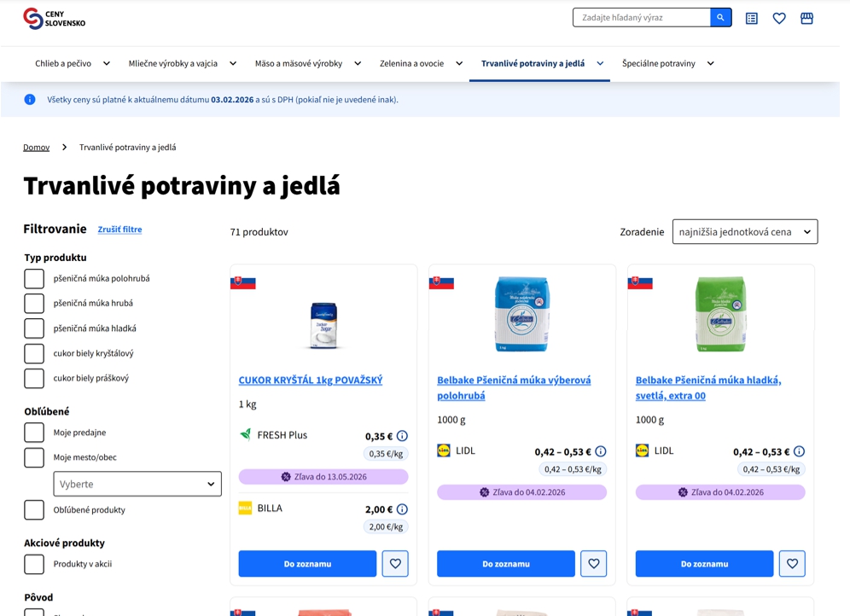Click the Zrušiť filtre link
The image size is (850, 616).
[119, 229]
